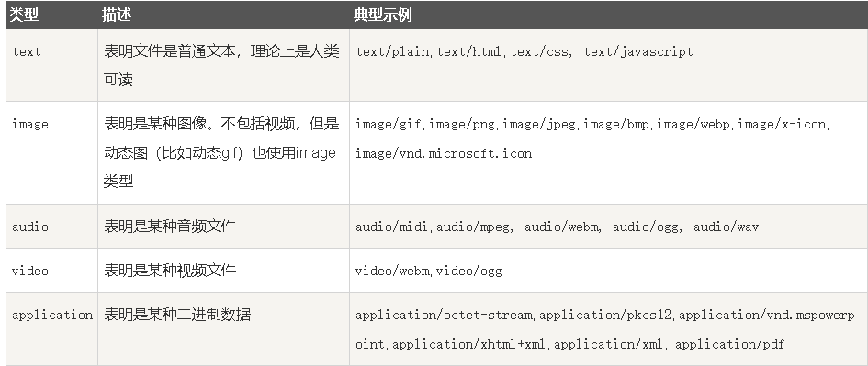This screenshot has width=868, height=366.
Task: Click description 表明是某种二进制数据
Action: [x=177, y=315]
